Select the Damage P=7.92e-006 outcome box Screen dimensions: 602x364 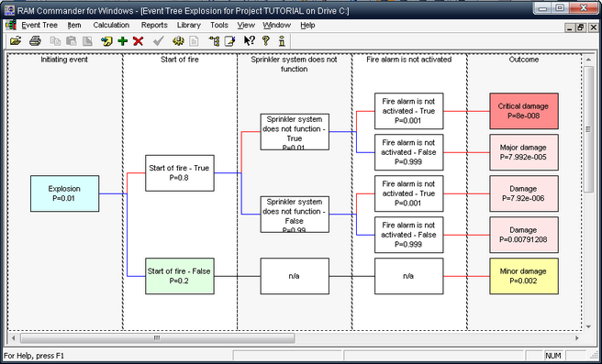click(x=524, y=193)
